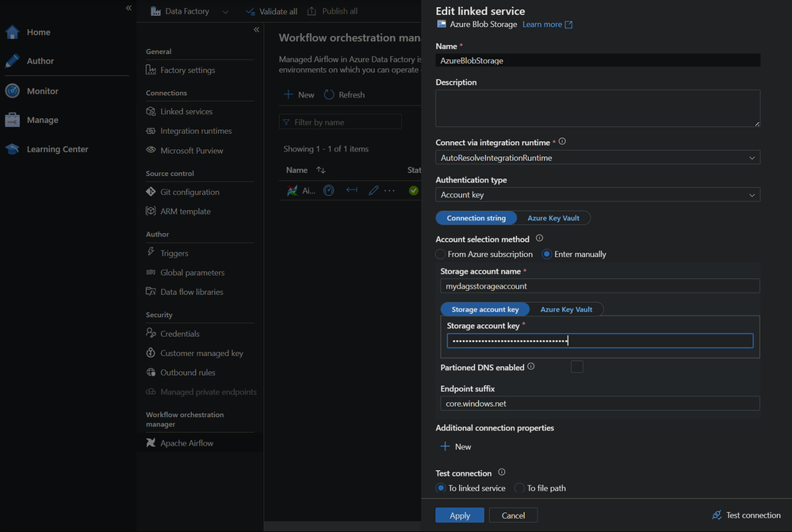Viewport: 792px width, 532px height.
Task: Add New additional connection property
Action: click(x=456, y=446)
